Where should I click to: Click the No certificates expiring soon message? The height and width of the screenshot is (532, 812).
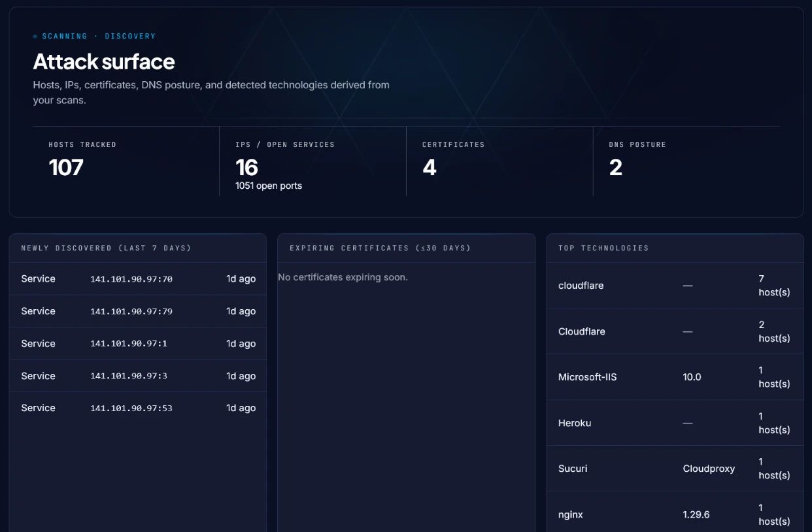[x=343, y=277]
